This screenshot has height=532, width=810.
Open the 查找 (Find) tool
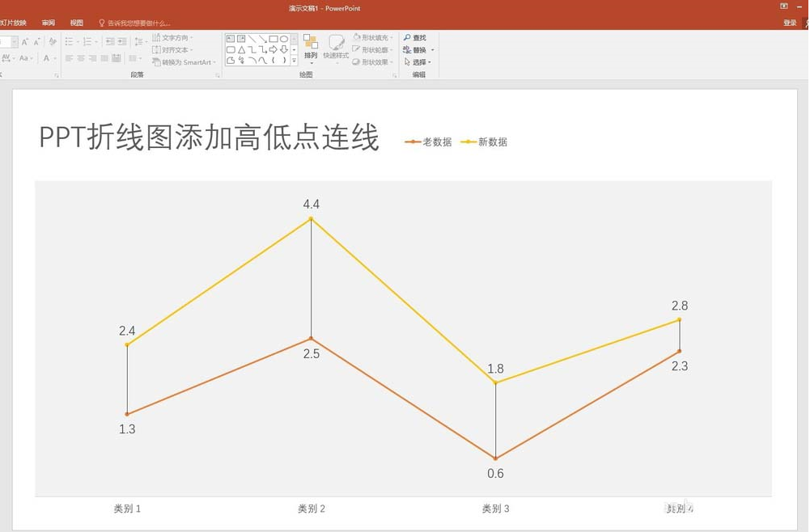[x=414, y=37]
